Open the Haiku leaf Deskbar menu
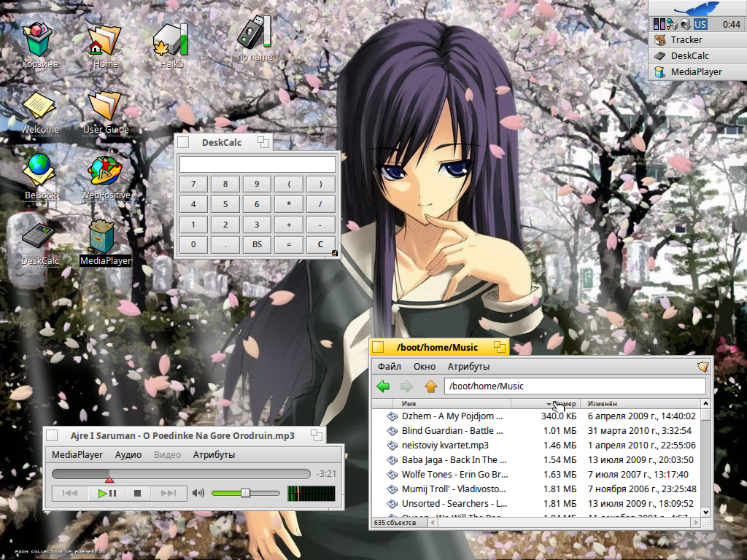 point(697,8)
